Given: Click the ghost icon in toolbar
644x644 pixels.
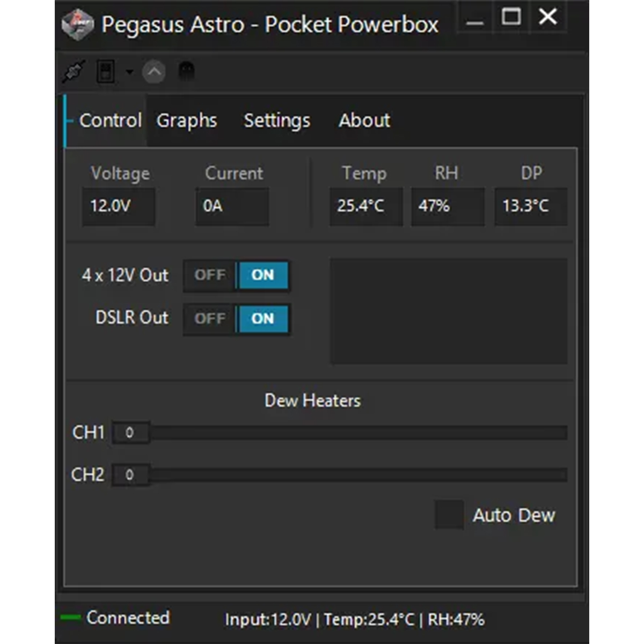Looking at the screenshot, I should 186,71.
